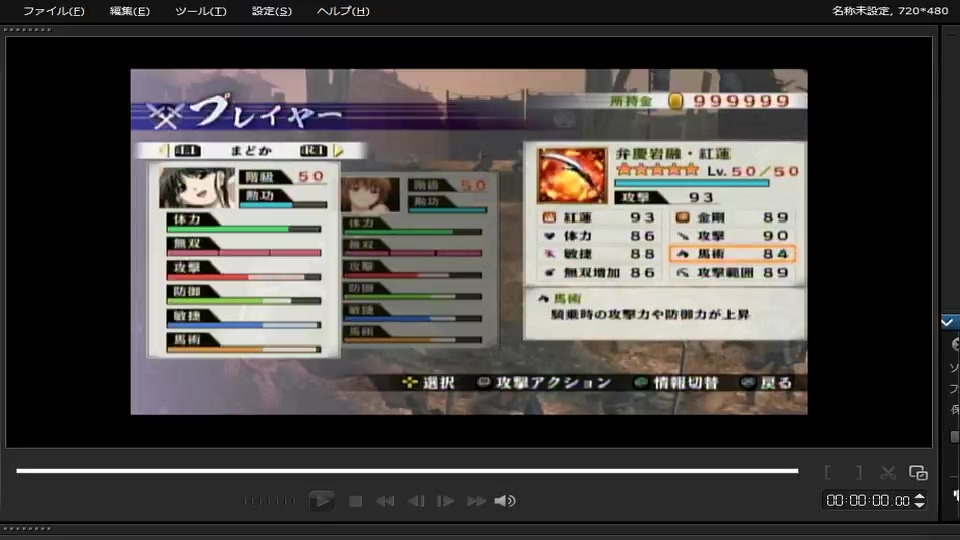Screen dimensions: 960x540
Task: Click the scissors split-clip icon
Action: pos(888,472)
